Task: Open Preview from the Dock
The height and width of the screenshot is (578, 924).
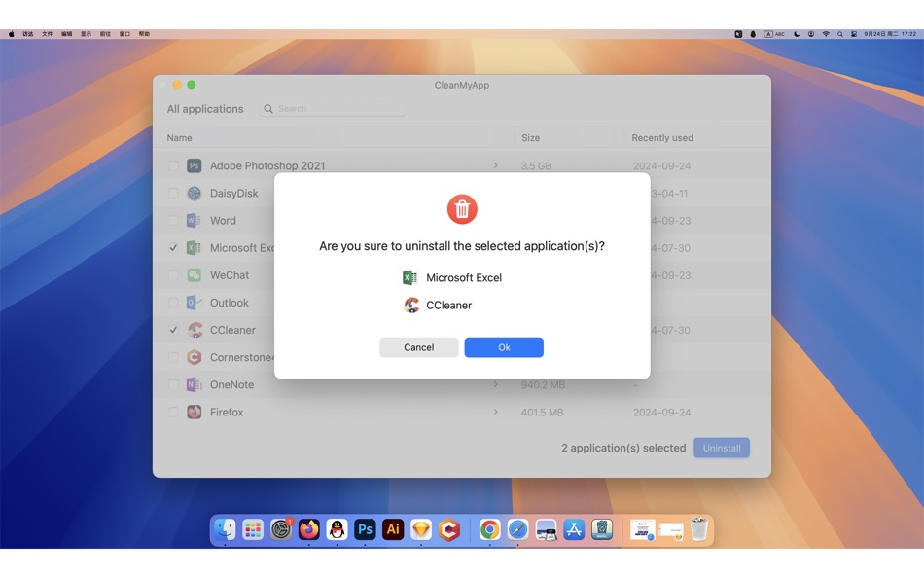Action: pyautogui.click(x=546, y=529)
